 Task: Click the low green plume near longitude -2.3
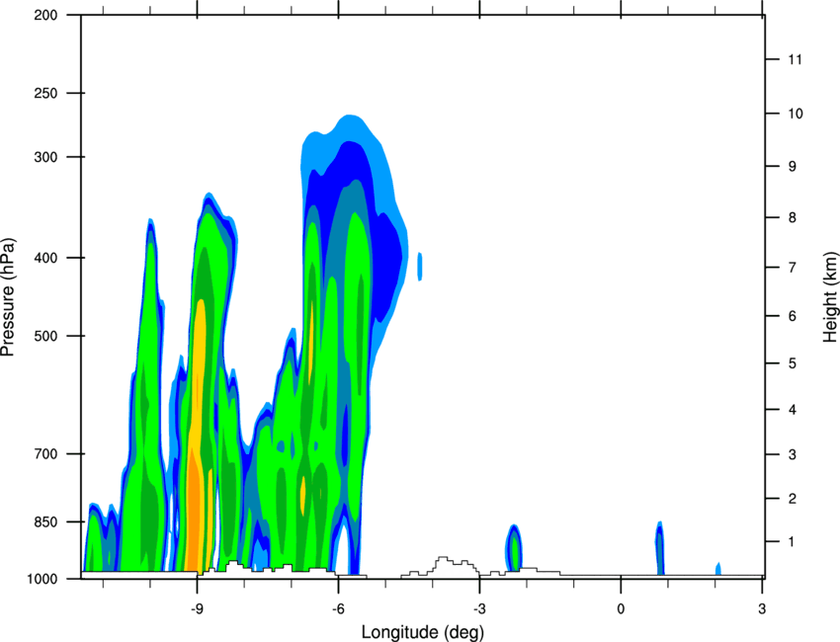[x=514, y=549]
